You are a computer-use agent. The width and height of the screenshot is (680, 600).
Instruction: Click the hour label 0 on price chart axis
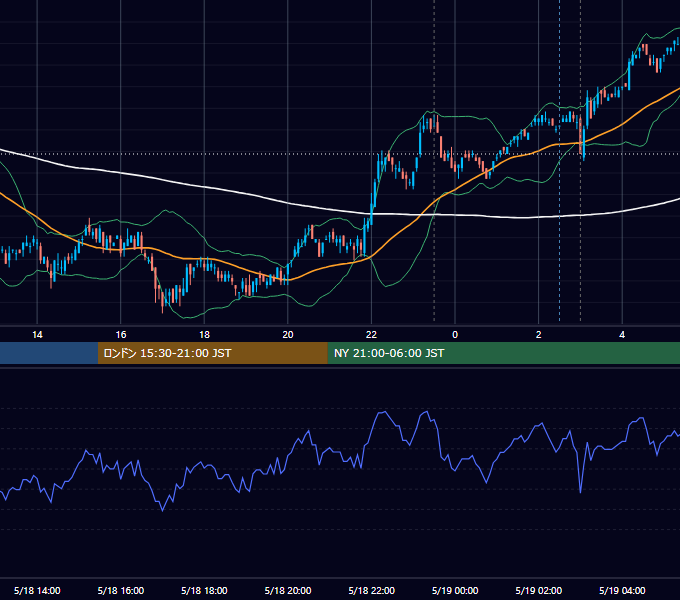(455, 335)
